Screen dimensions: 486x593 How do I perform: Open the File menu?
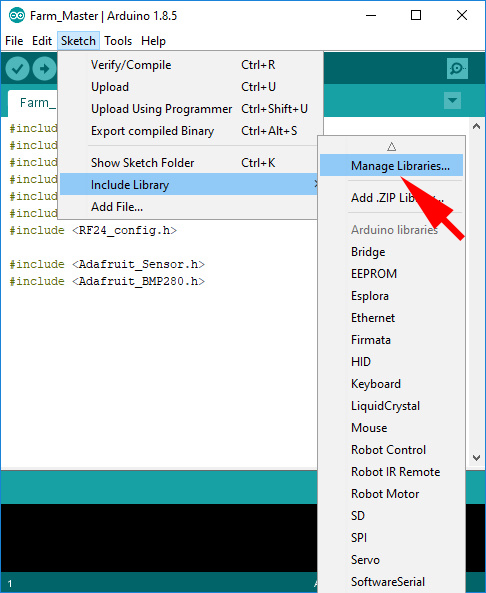pos(14,41)
